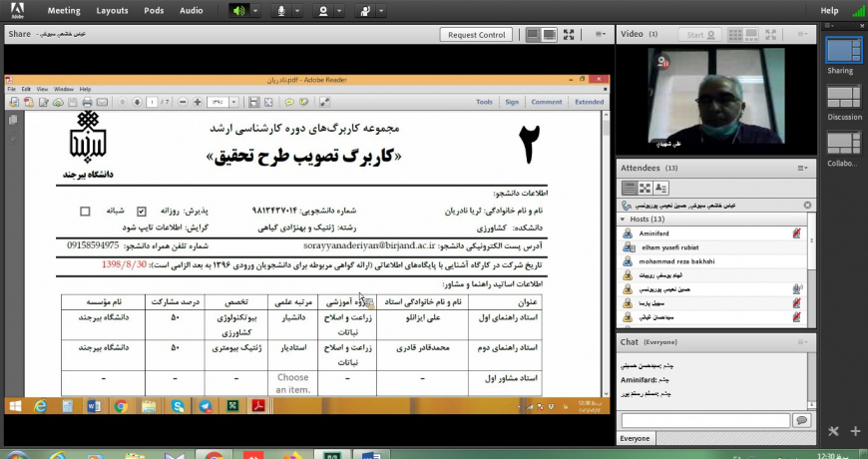Click the muted microphone icon beside Aminifard

click(796, 233)
